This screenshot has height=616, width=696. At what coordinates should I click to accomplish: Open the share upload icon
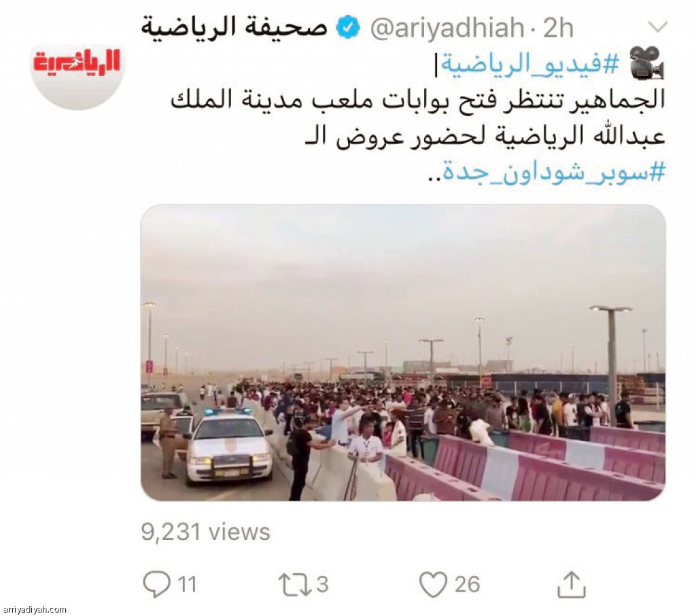click(x=572, y=585)
